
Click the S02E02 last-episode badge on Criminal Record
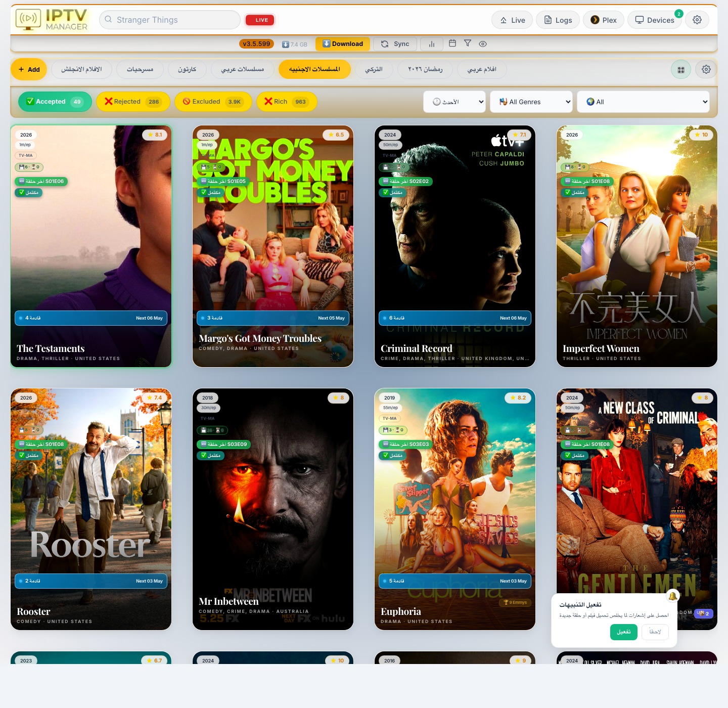[x=405, y=181]
